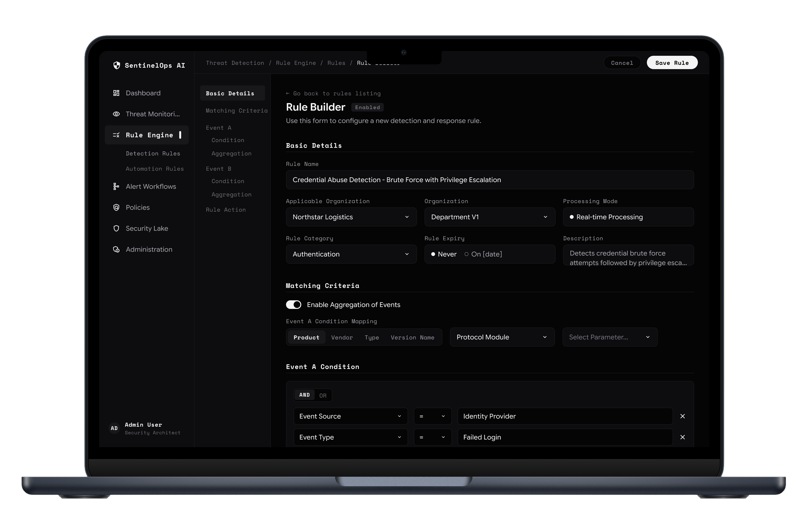This screenshot has width=808, height=532.
Task: Click the Description text area
Action: pos(628,255)
